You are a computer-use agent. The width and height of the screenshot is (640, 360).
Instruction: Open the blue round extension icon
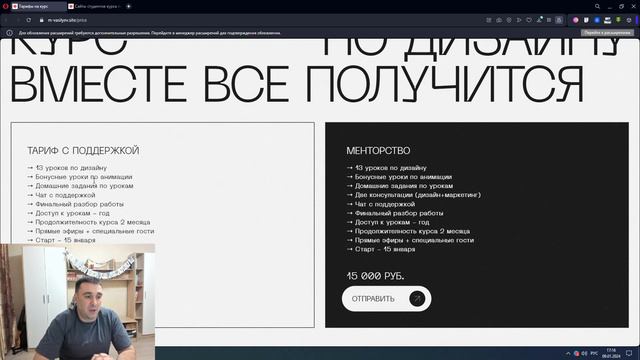[597, 20]
